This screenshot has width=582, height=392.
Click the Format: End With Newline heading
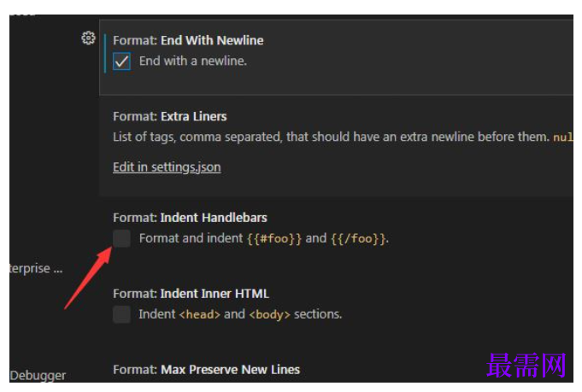(x=188, y=40)
